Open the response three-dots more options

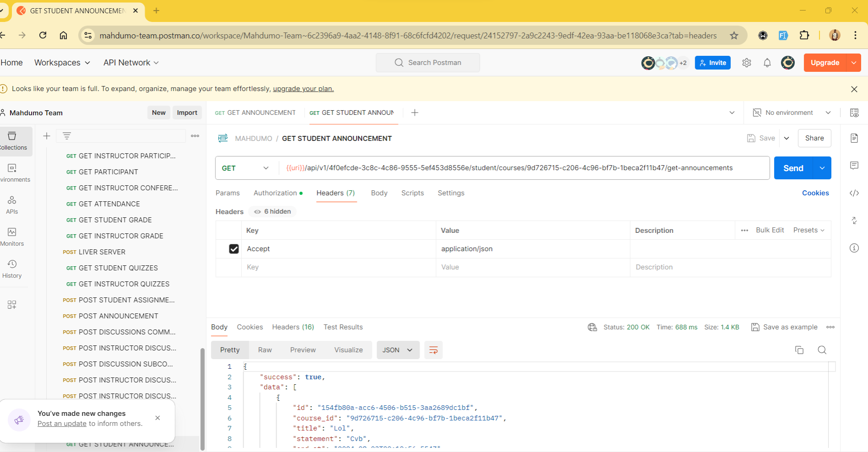(830, 327)
